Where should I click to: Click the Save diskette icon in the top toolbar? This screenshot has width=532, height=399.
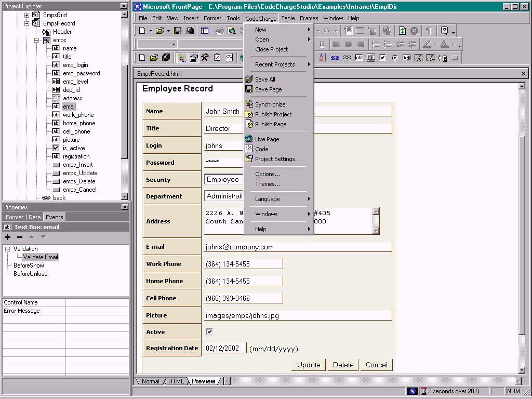pos(178,31)
